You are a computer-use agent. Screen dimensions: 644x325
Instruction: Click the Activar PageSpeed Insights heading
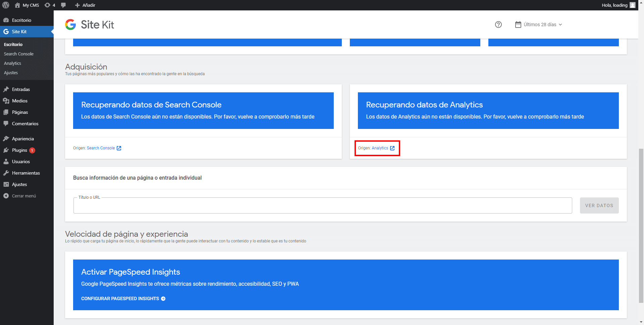(130, 272)
